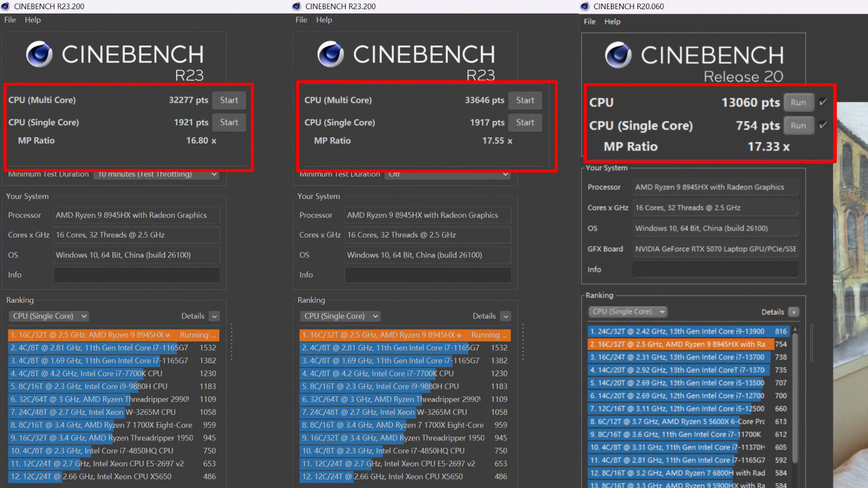Open the File menu in the left R23 window
The image size is (868, 488).
pos(10,20)
